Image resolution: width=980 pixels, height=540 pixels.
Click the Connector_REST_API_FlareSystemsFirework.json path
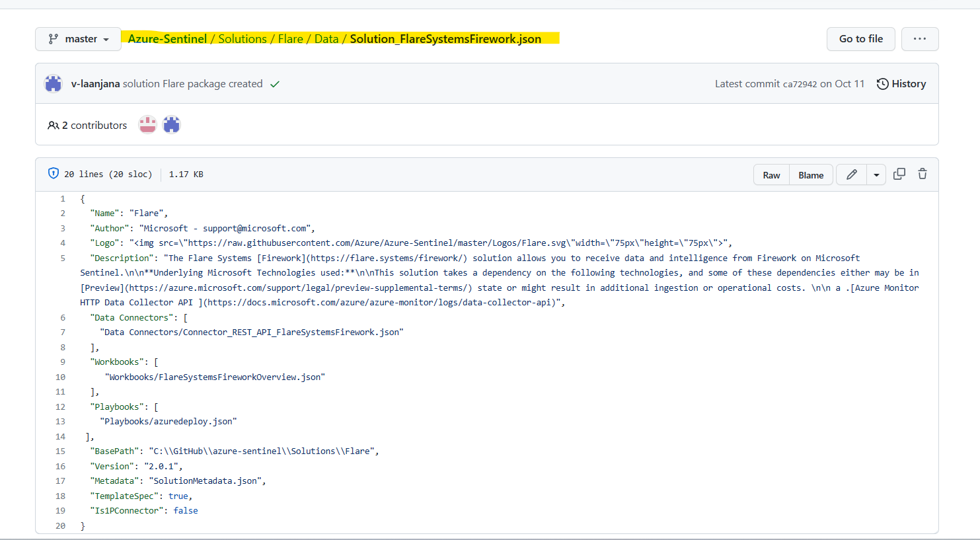(x=252, y=332)
